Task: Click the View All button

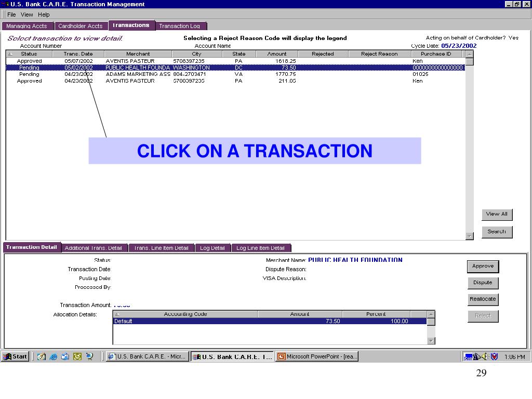Action: point(497,214)
